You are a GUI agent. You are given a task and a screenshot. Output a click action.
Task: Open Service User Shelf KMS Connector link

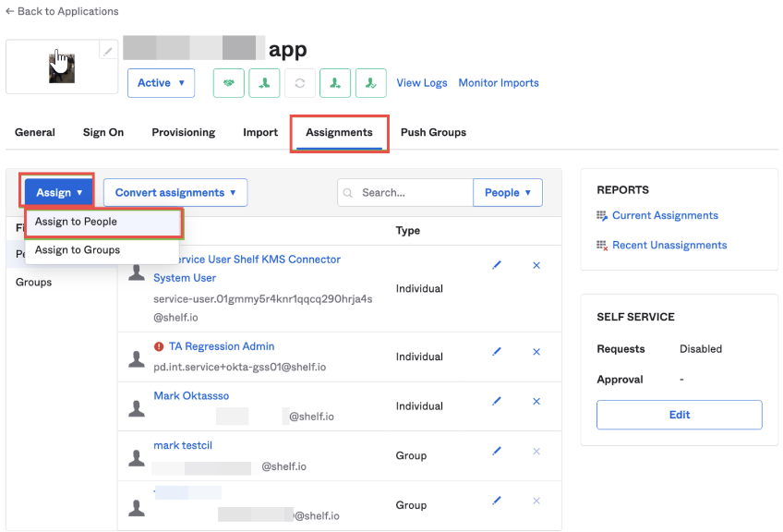247,268
